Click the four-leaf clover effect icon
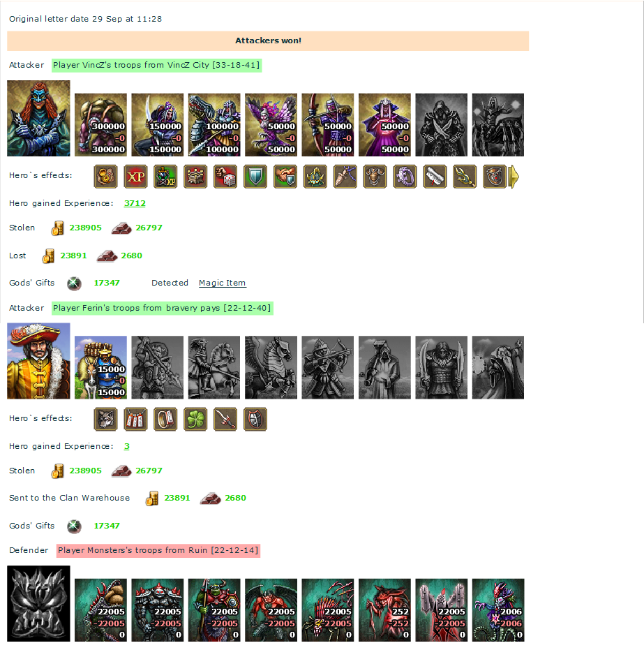The height and width of the screenshot is (650, 644). coord(195,420)
